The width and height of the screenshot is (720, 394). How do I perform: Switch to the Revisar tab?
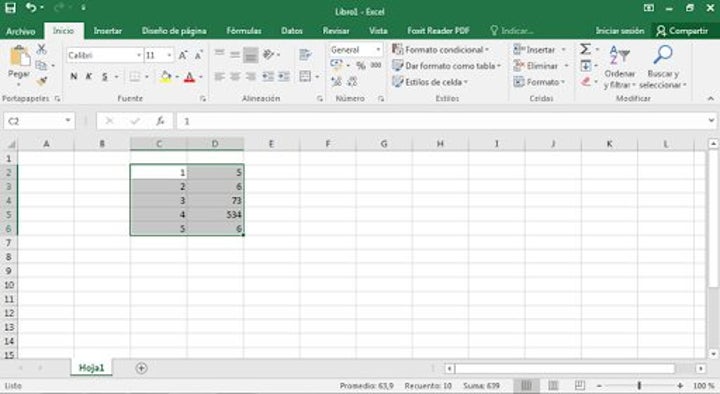click(x=336, y=31)
